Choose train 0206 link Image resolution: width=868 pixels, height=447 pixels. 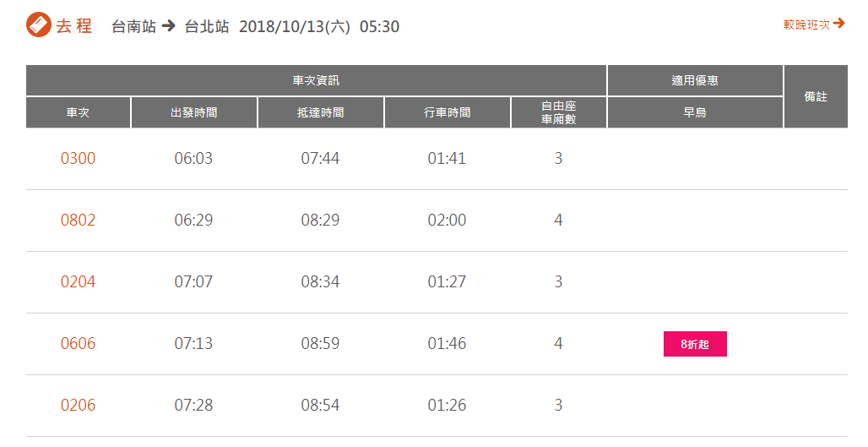pyautogui.click(x=78, y=405)
